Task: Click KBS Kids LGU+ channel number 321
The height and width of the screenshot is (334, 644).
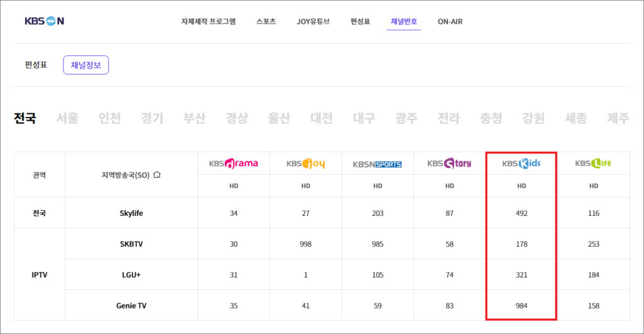Action: (x=521, y=274)
